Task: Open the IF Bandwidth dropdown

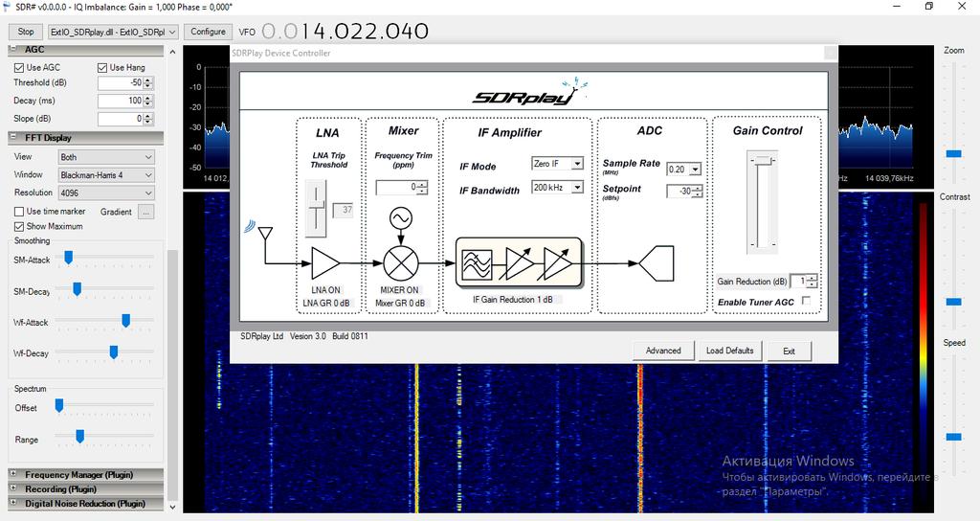Action: 558,187
